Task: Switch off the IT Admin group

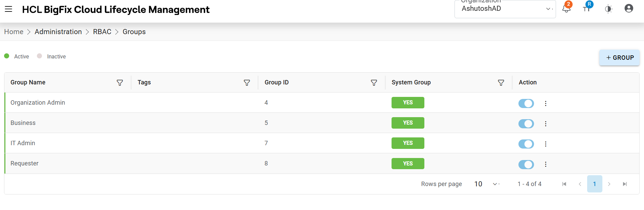Action: click(x=526, y=144)
